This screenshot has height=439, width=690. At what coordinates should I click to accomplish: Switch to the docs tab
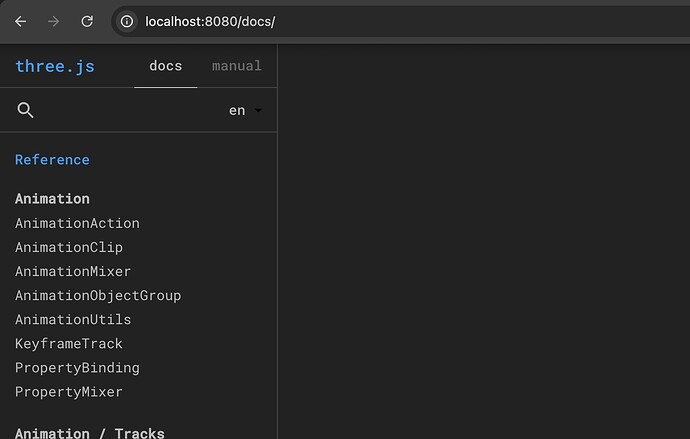(x=165, y=66)
